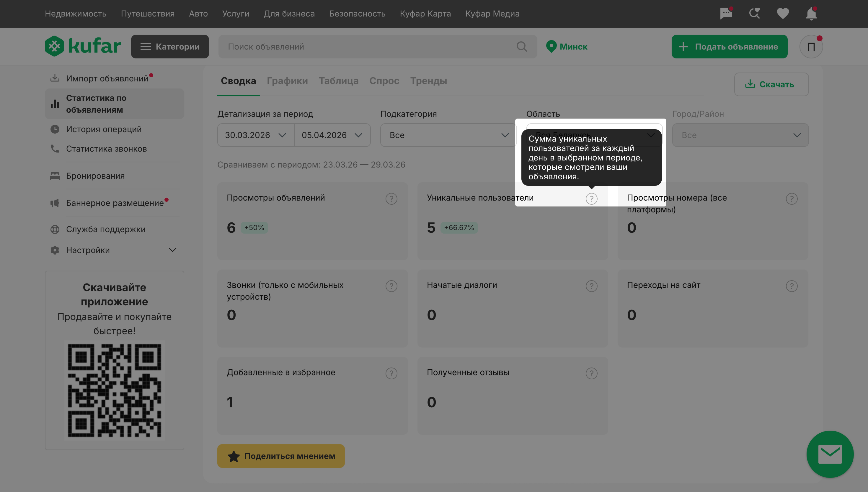The width and height of the screenshot is (868, 492).
Task: Open the Путешествия top link
Action: click(148, 14)
